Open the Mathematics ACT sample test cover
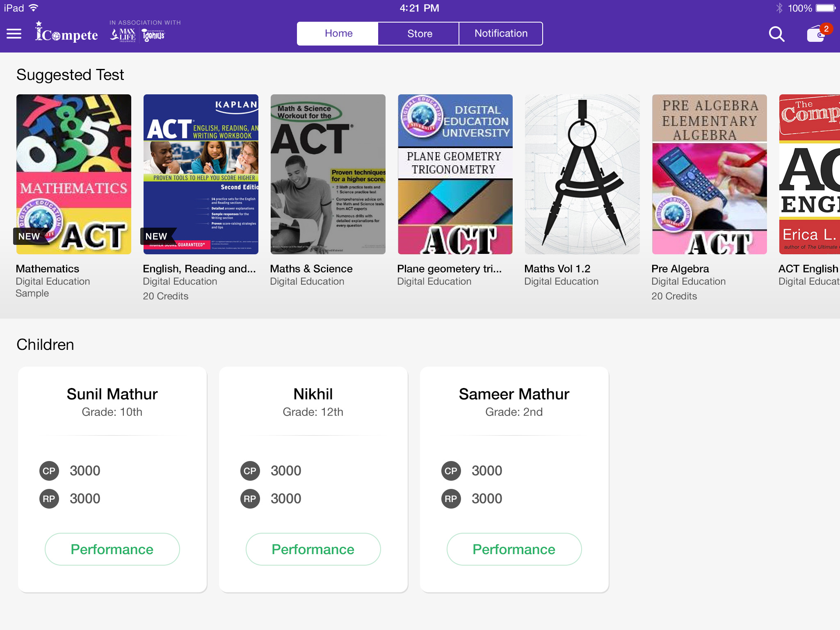The width and height of the screenshot is (840, 630). point(74,174)
